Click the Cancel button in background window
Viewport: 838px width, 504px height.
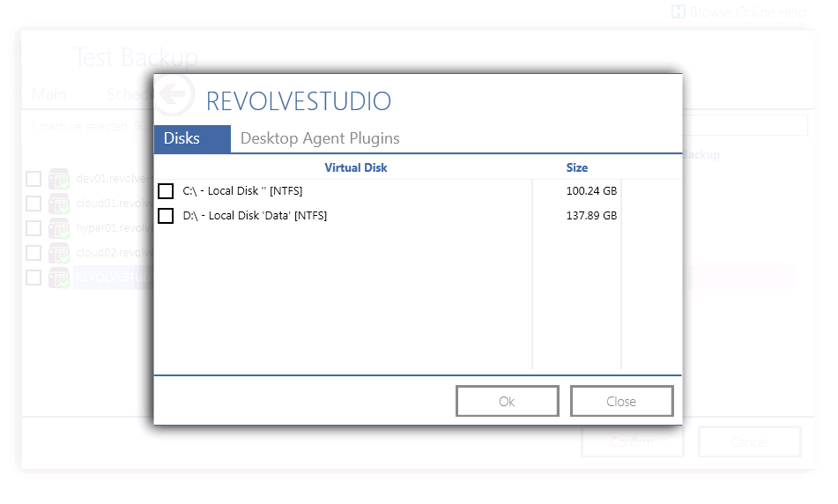coord(750,442)
